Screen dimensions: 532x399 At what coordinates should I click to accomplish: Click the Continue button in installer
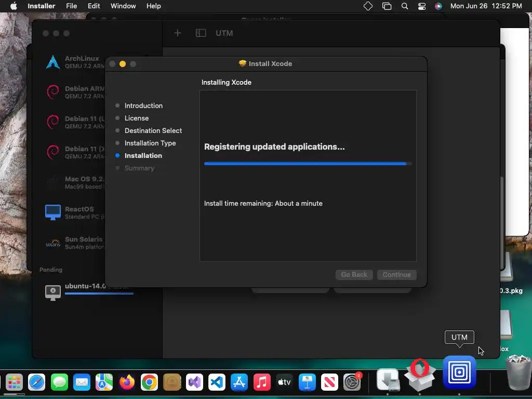pos(396,274)
